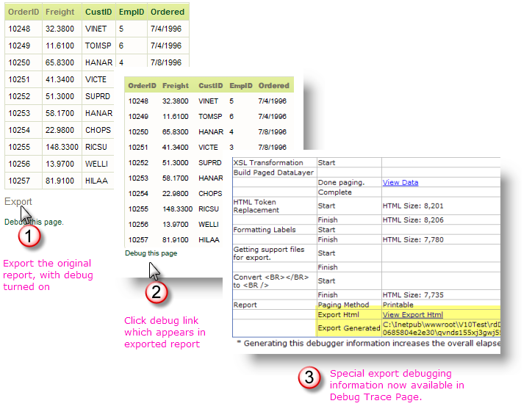Click the Complete status in debug trace
The image size is (532, 420).
334,192
